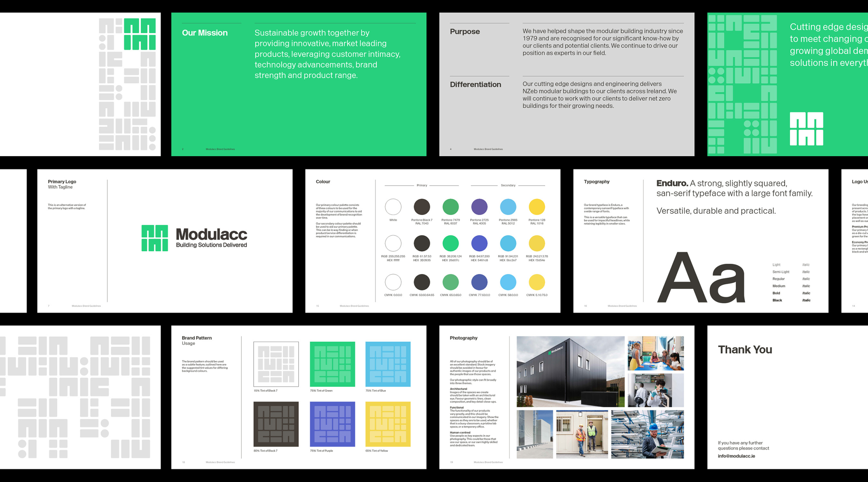Select the Pantone 128 yellow swatch
The width and height of the screenshot is (868, 482).
(537, 207)
